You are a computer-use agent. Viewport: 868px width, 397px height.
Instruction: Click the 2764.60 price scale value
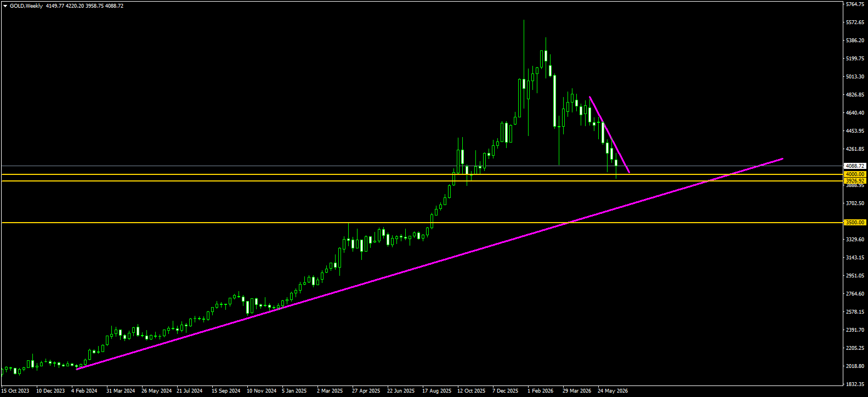click(x=855, y=294)
